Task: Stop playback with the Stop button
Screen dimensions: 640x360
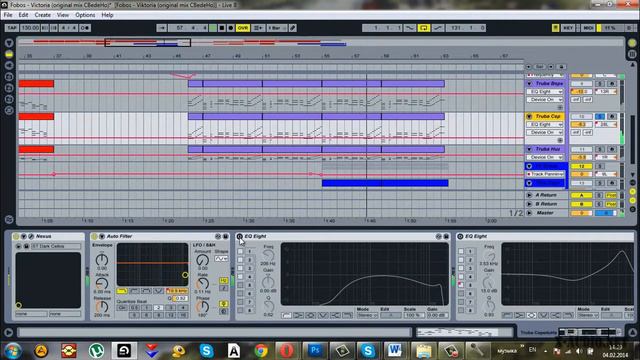Action: click(222, 28)
